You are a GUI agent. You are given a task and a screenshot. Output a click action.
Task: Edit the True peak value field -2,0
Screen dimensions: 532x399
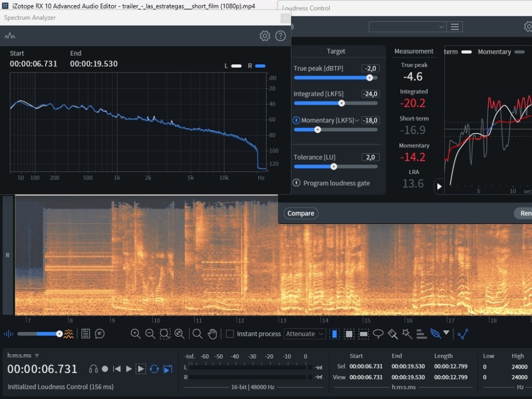370,68
